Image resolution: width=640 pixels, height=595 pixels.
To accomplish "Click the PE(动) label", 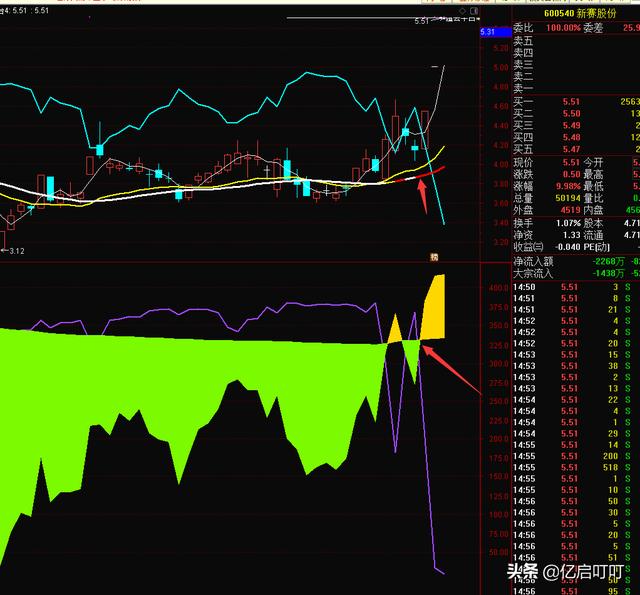I will click(596, 247).
